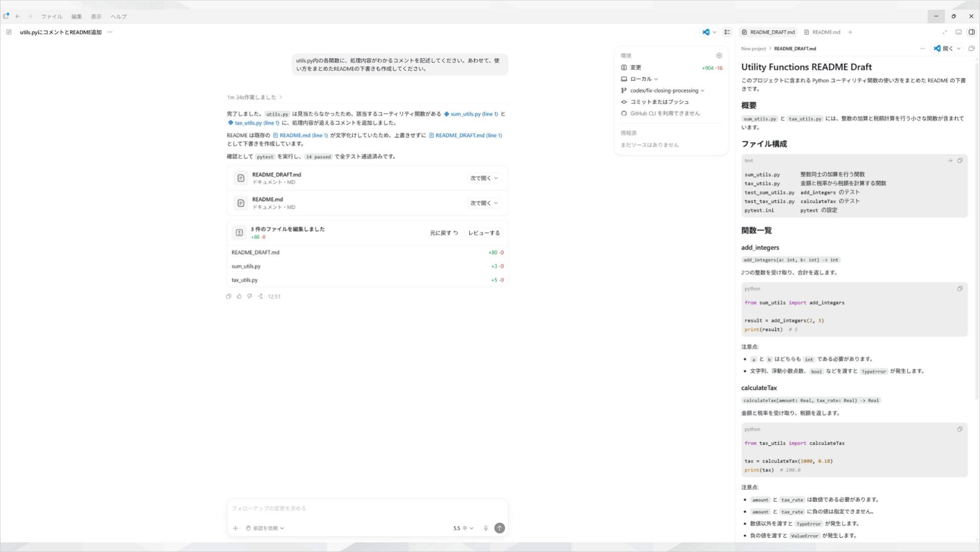The width and height of the screenshot is (980, 552).
Task: Select sum_utils.py changed file row
Action: 367,266
